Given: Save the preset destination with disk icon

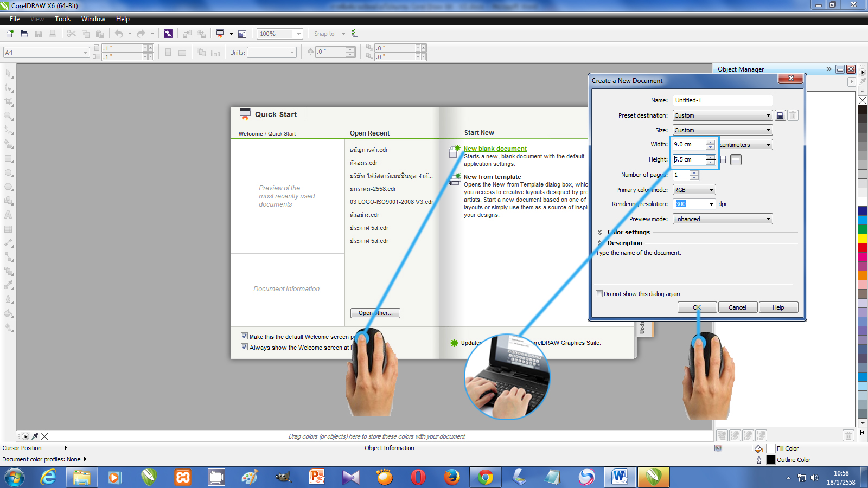Looking at the screenshot, I should (x=780, y=115).
